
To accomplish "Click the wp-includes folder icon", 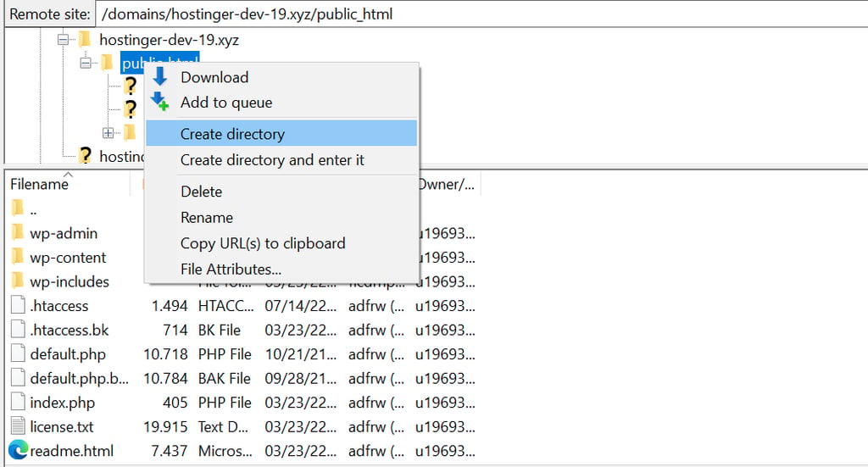I will point(18,281).
